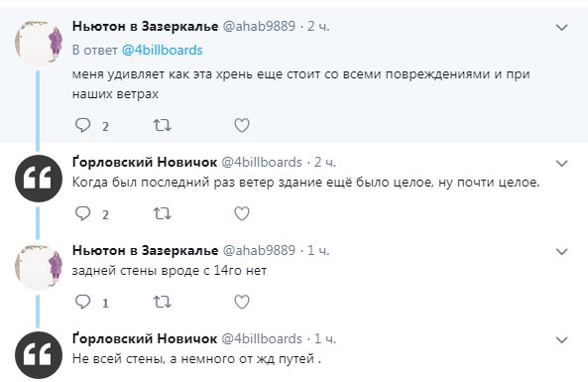Open the Ґорловский Новичок name on the last tweet
Viewport: 588px width, 382px height.
click(145, 338)
